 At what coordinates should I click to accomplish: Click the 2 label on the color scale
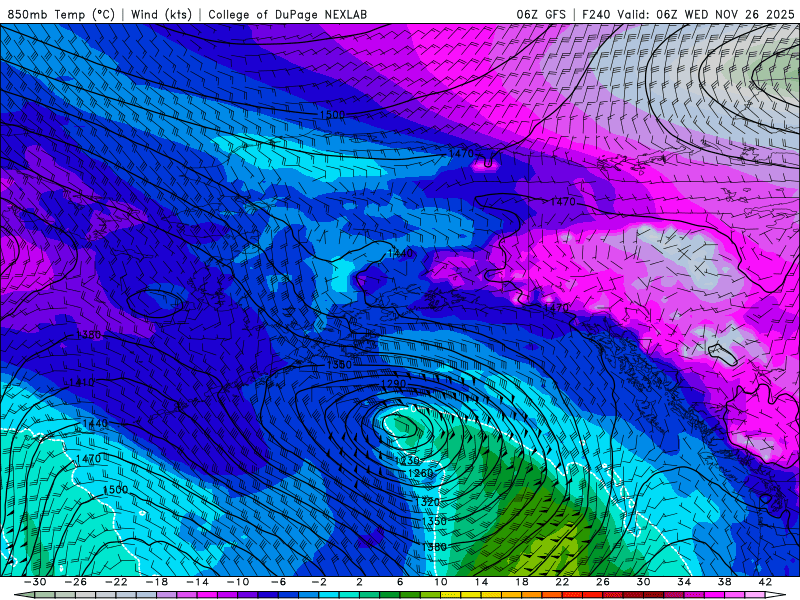coord(359,582)
